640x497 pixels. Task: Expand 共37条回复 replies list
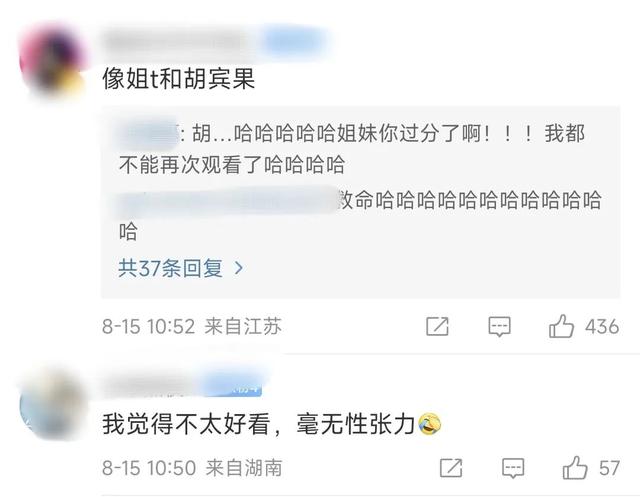[x=180, y=268]
